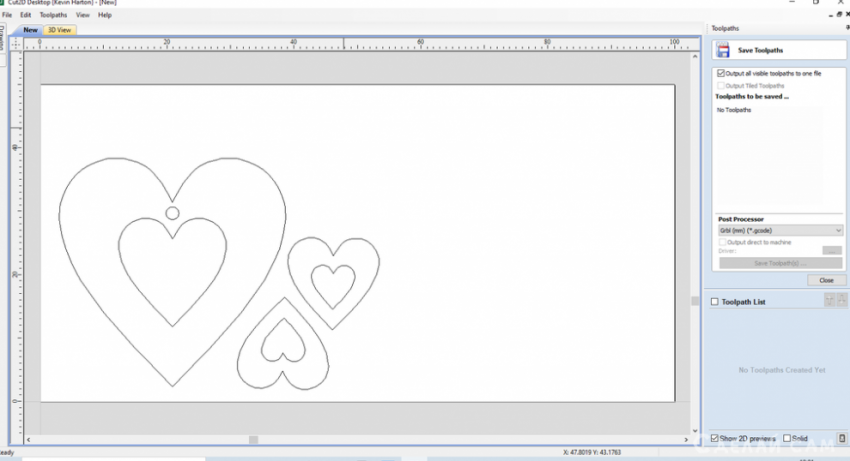Enable the Solid preview checkbox

click(787, 438)
